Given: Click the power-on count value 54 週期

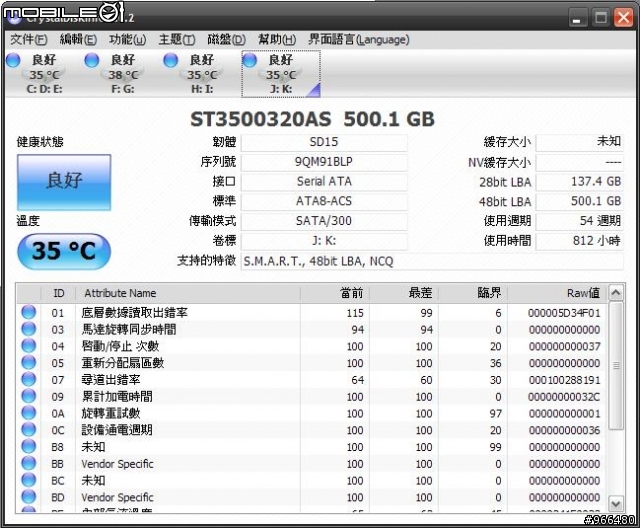Looking at the screenshot, I should coord(579,221).
